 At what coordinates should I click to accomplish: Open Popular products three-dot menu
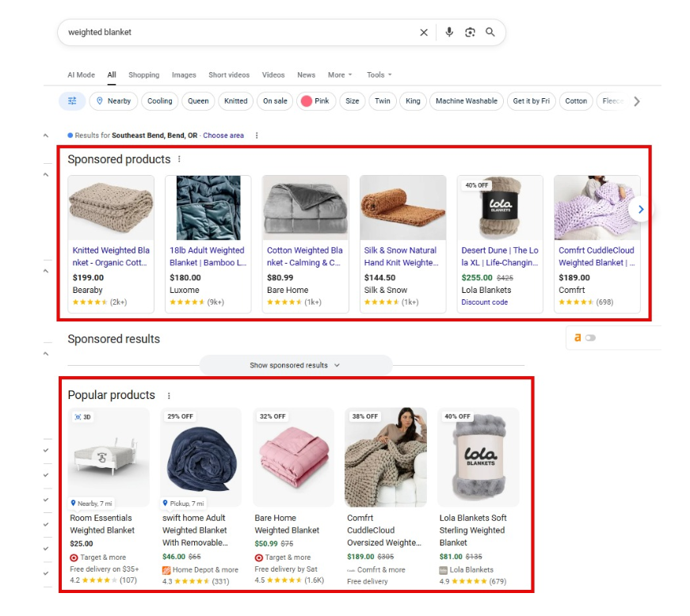[x=169, y=396]
